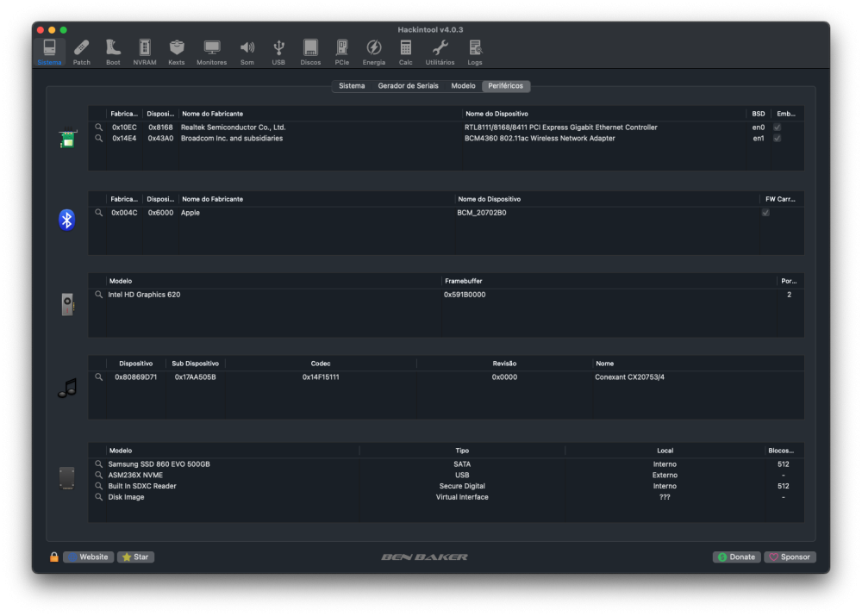
Task: Click the network card icon
Action: coord(67,137)
